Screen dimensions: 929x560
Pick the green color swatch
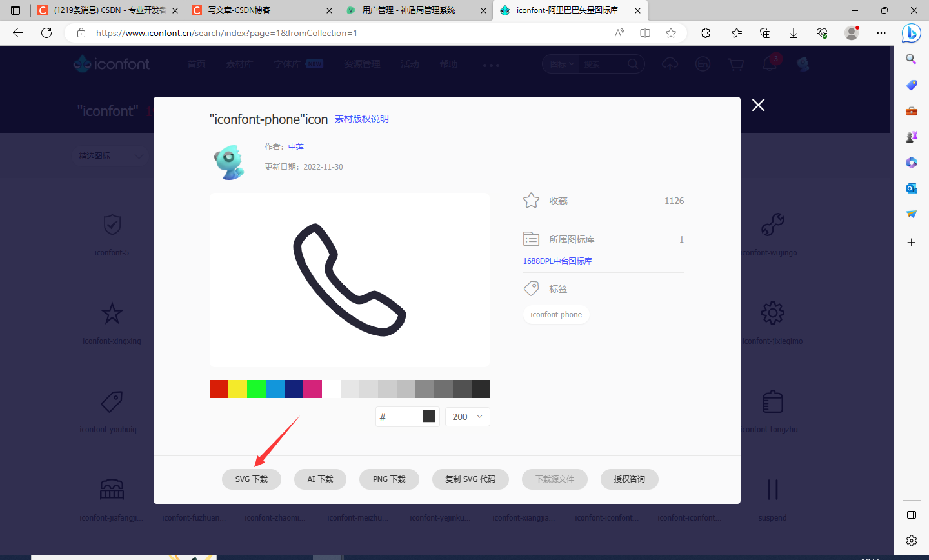tap(256, 389)
